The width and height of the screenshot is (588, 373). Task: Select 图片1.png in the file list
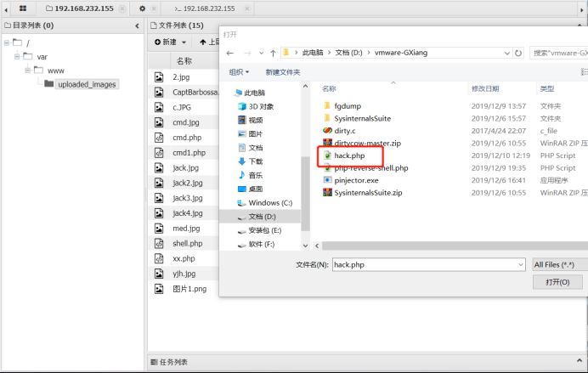point(189,289)
